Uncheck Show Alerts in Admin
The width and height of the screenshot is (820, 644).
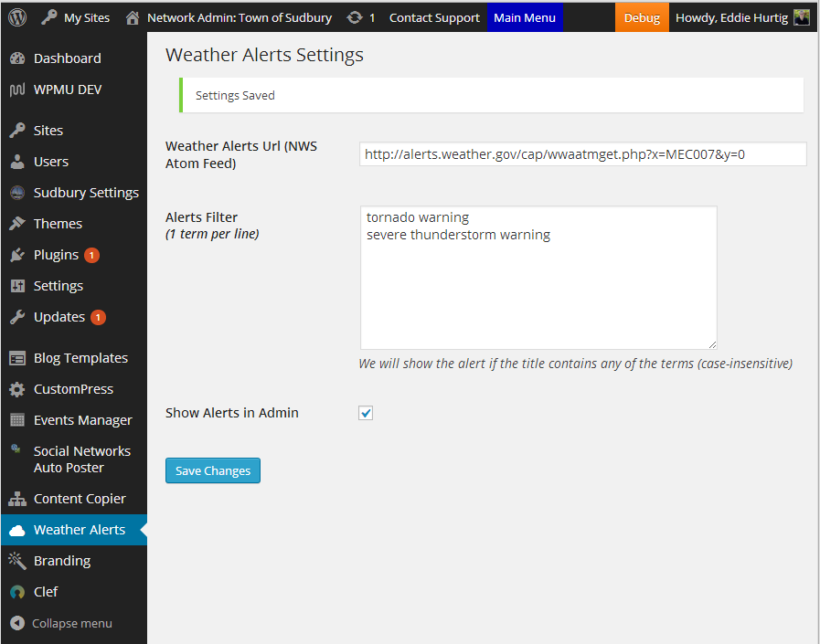(366, 413)
